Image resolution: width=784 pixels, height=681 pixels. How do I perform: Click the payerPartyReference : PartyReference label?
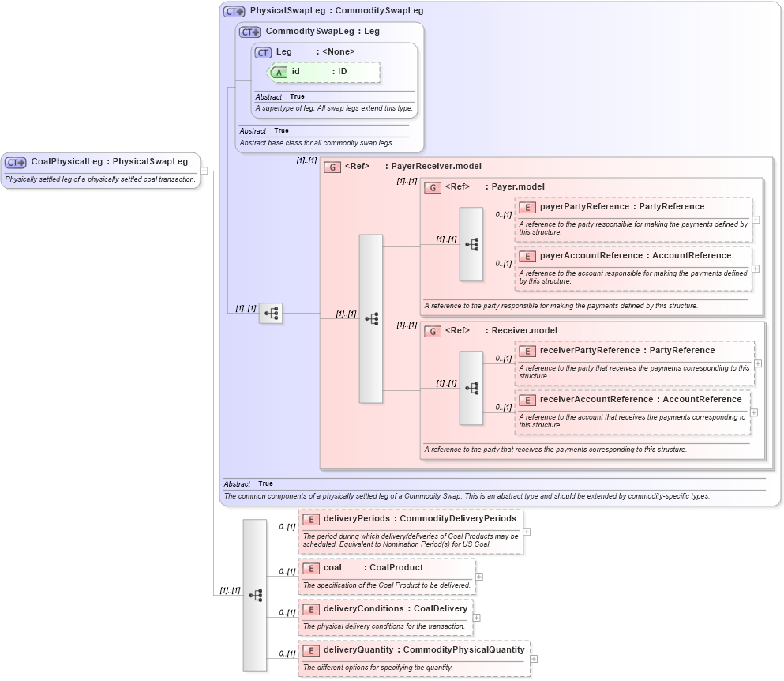click(622, 207)
